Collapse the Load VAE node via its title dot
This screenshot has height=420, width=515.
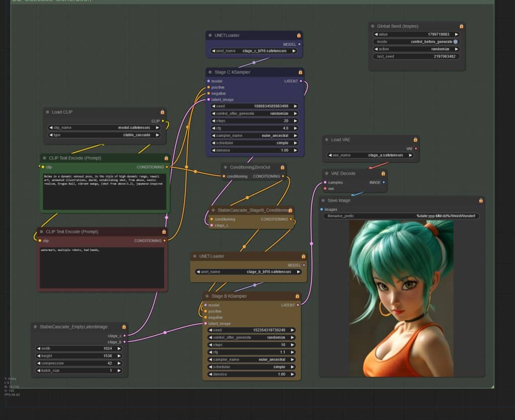point(327,140)
